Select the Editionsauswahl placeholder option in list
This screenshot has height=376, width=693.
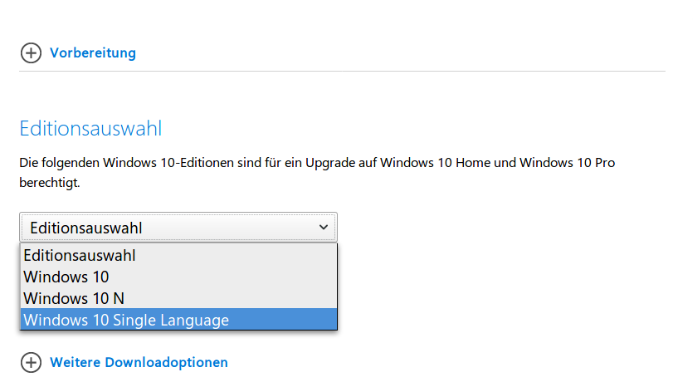tap(179, 255)
